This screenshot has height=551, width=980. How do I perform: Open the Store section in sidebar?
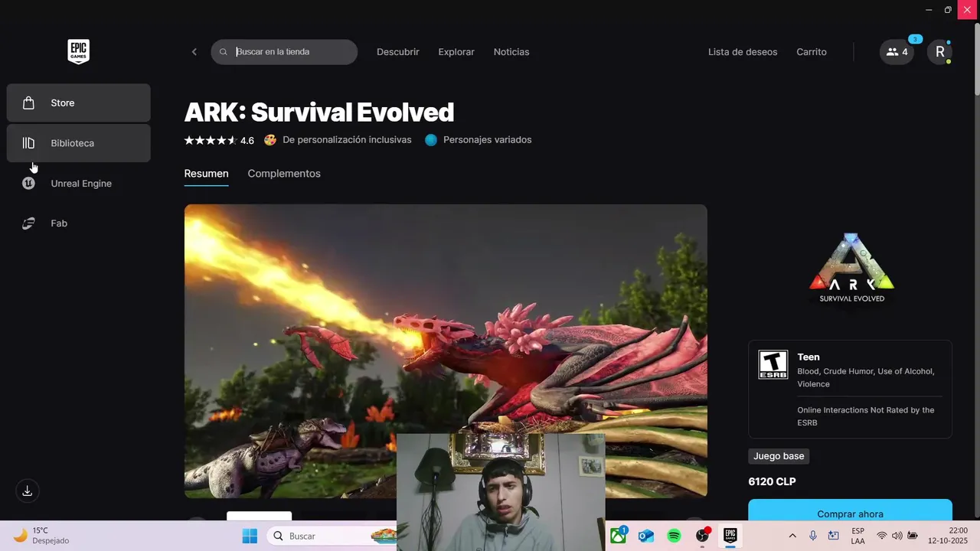pyautogui.click(x=78, y=103)
